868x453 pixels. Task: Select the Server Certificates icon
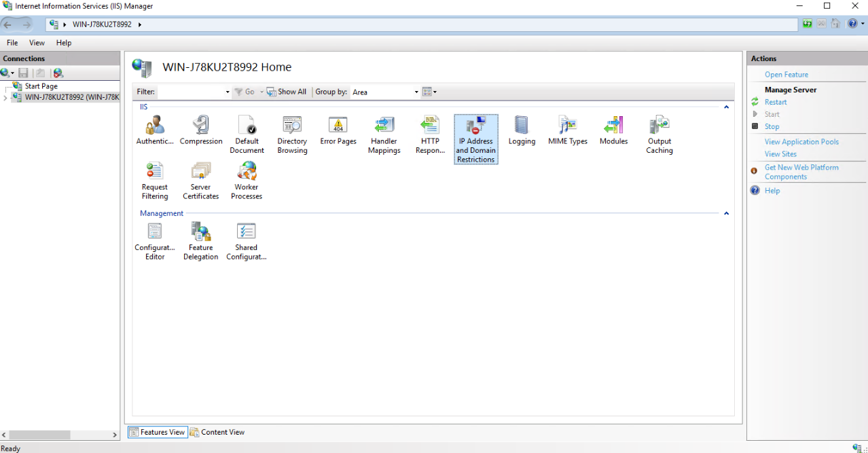[x=201, y=181]
